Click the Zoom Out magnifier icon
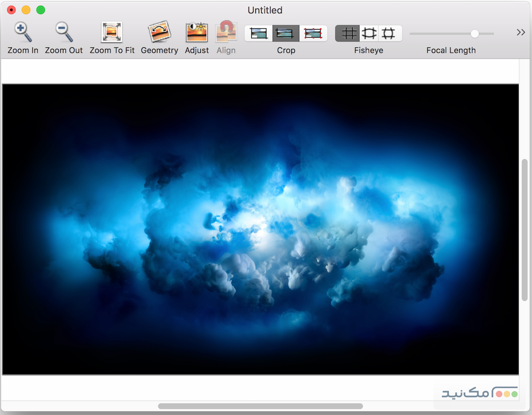The image size is (532, 415). coord(64,32)
